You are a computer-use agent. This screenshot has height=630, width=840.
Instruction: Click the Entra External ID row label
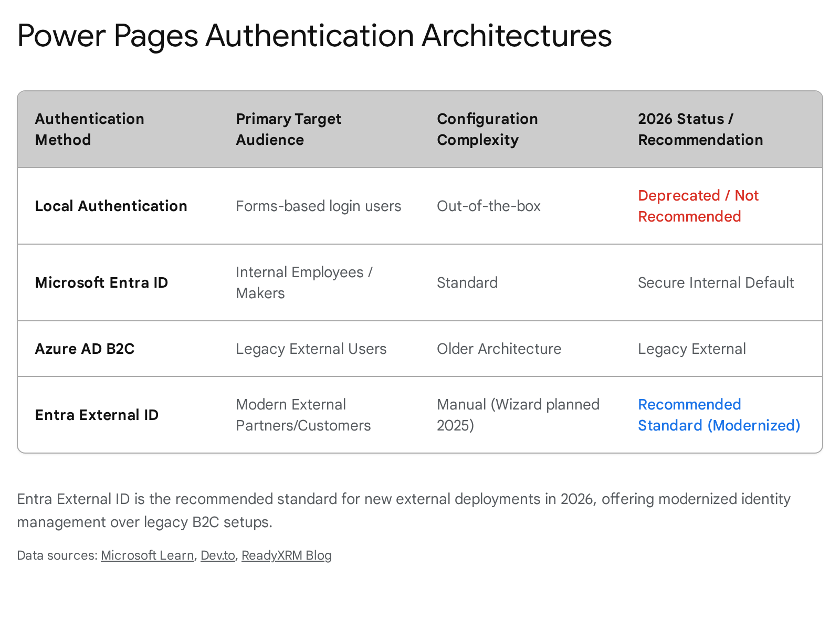click(97, 415)
